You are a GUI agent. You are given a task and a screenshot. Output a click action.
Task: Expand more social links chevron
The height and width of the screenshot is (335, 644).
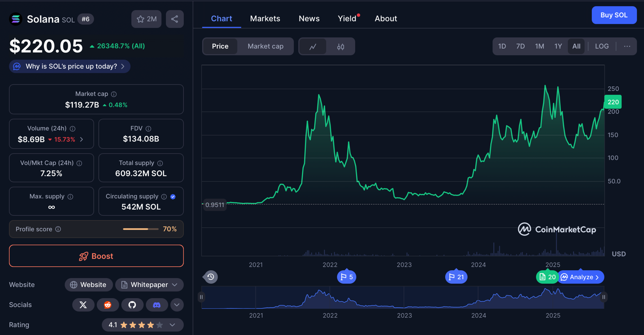(x=177, y=305)
